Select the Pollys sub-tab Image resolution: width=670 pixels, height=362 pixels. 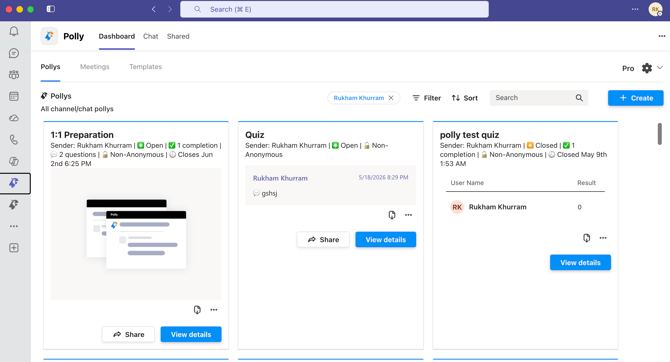click(x=50, y=67)
